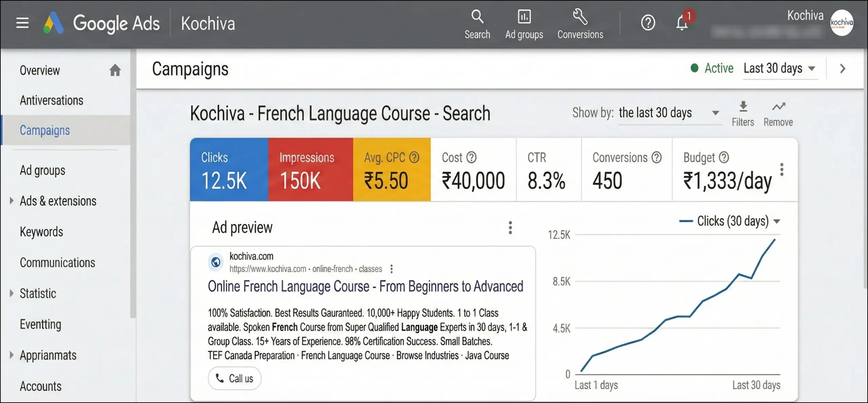Open the Ad groups chart icon
868x403 pixels.
[524, 17]
